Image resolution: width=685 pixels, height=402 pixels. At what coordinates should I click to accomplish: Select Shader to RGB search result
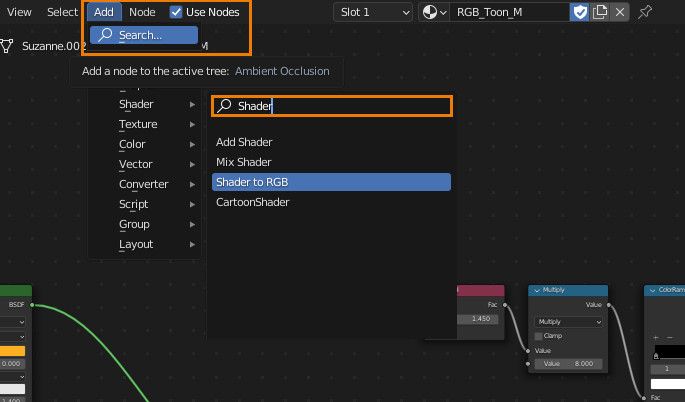click(331, 182)
